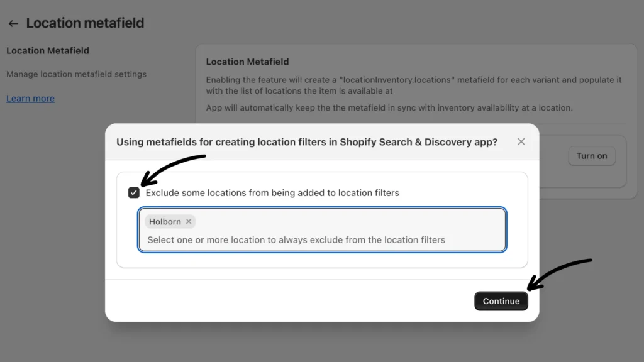Click the Location Metafield card heading
Image resolution: width=644 pixels, height=362 pixels.
[247, 62]
